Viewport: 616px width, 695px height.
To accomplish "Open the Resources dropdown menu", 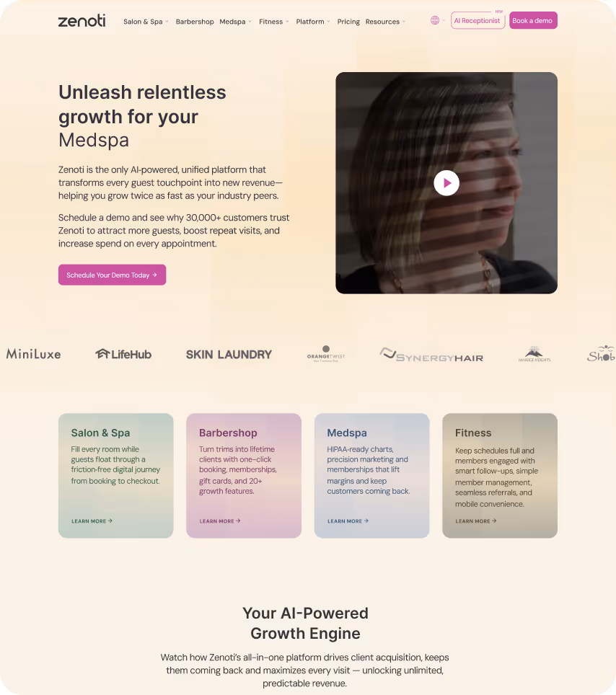I will [x=385, y=22].
